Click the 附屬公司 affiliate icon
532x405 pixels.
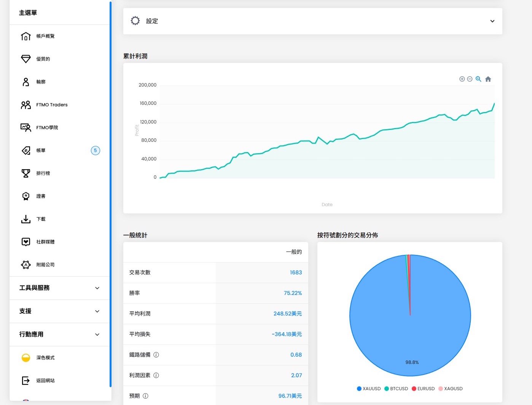[26, 265]
